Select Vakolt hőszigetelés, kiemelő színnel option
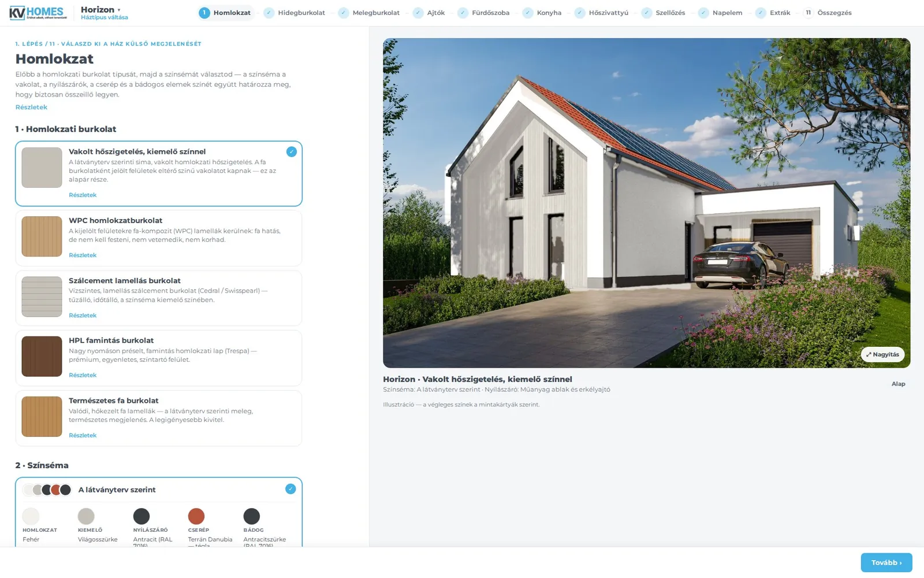 [x=159, y=173]
